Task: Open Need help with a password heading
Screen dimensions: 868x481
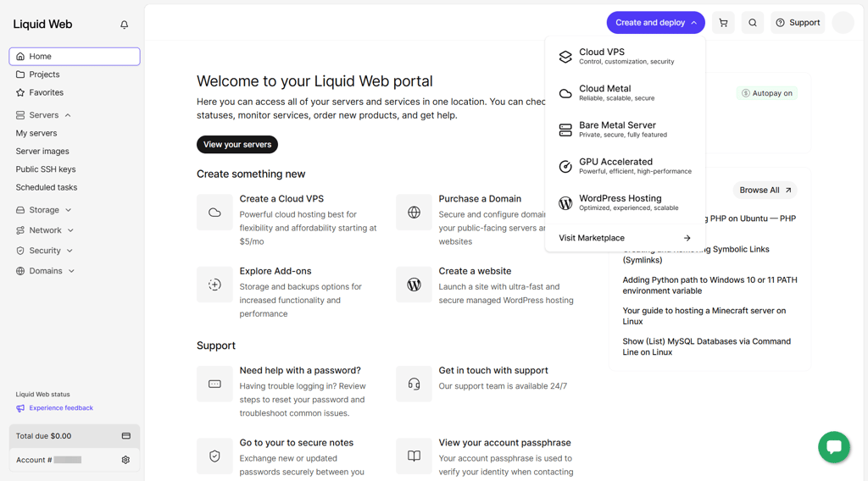Action: point(300,370)
